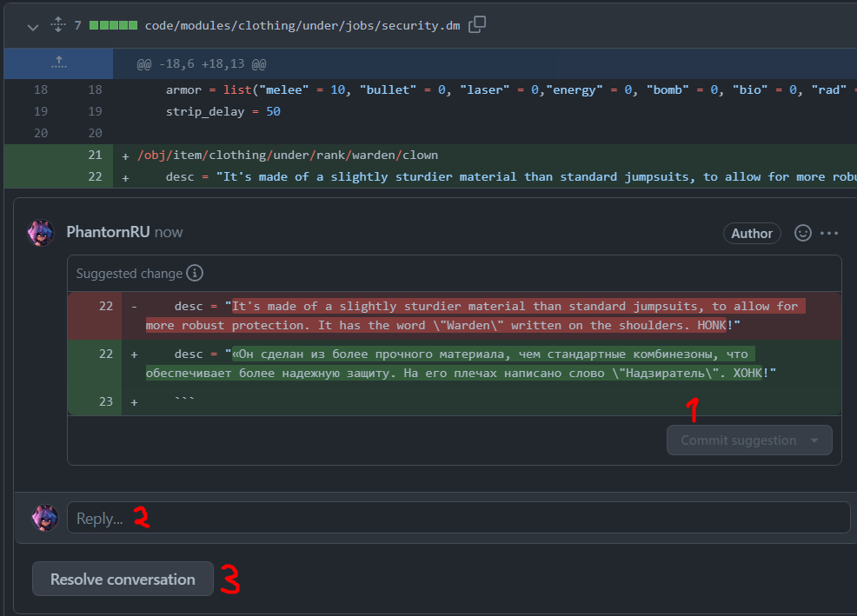Expand all lines icon next to file header
This screenshot has height=616, width=857.
(58, 24)
